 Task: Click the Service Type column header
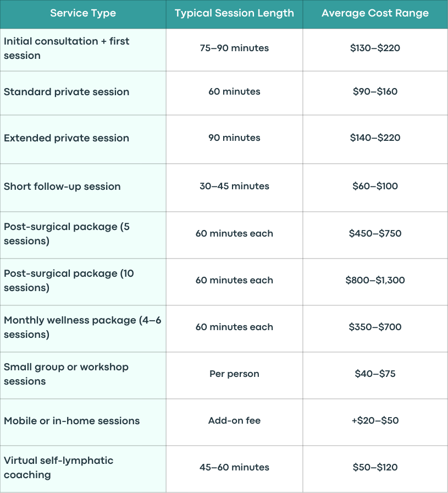[83, 13]
